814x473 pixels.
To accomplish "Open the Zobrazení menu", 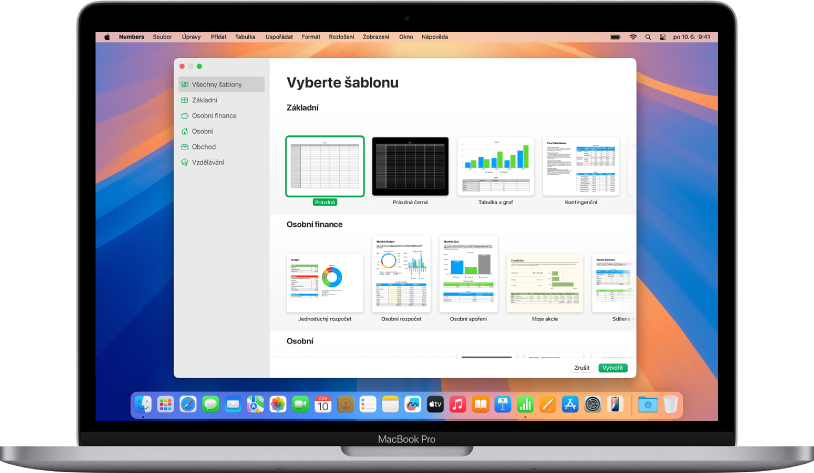I will coord(376,37).
